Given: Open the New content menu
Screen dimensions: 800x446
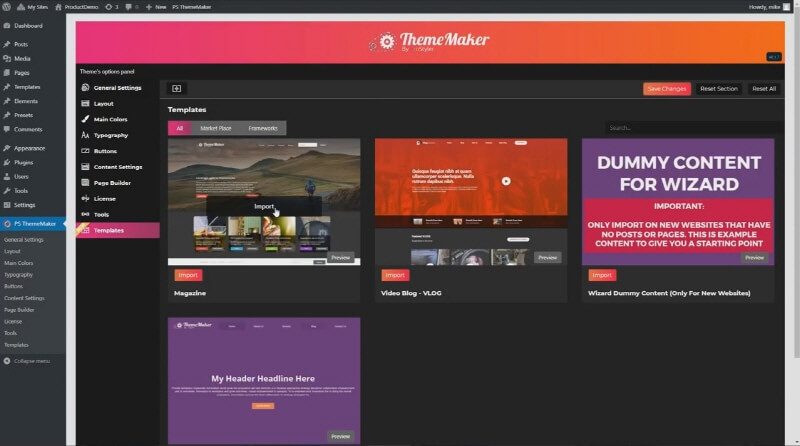Looking at the screenshot, I should (156, 7).
